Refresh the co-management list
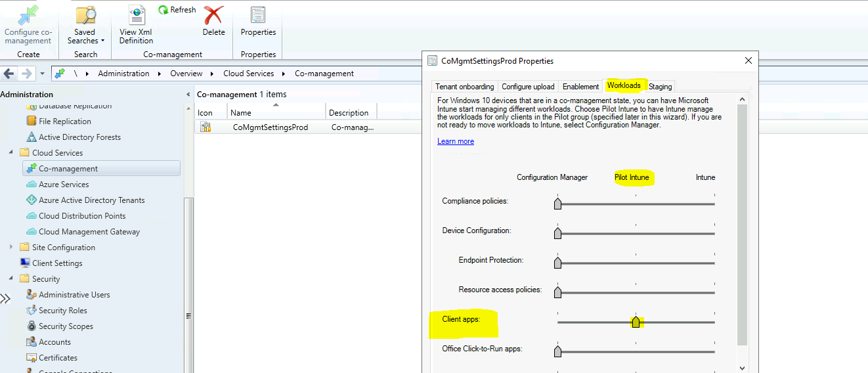This screenshot has height=373, width=868. click(177, 10)
